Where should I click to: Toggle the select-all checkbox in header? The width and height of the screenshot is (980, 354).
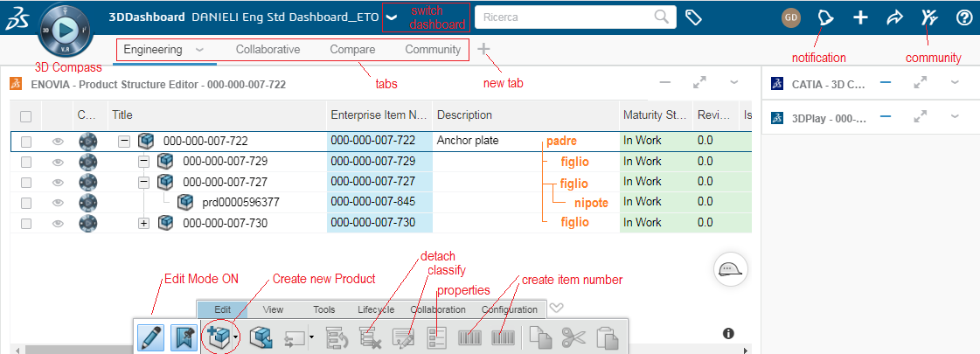(x=26, y=115)
